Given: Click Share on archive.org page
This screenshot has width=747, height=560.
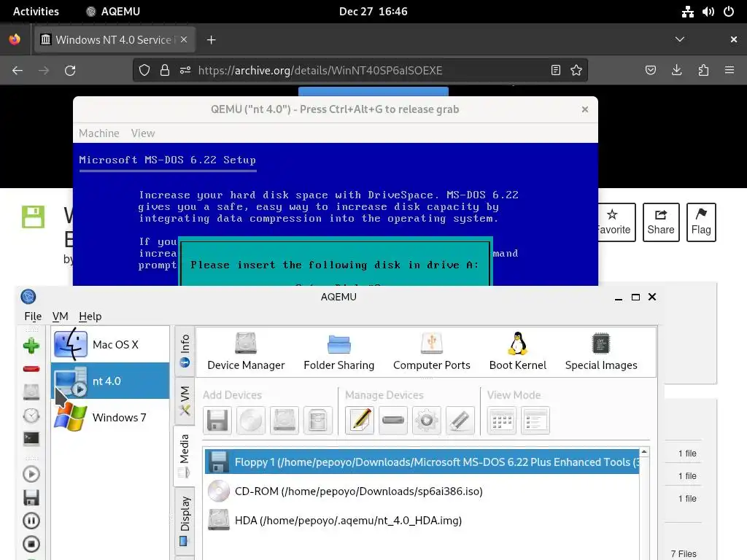Looking at the screenshot, I should [x=661, y=222].
